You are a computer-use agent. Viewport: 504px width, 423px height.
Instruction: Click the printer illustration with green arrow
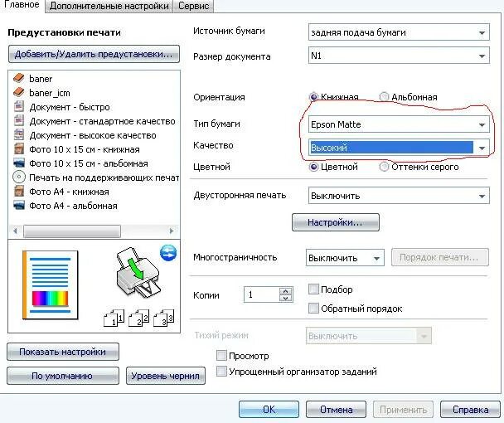[x=138, y=273]
